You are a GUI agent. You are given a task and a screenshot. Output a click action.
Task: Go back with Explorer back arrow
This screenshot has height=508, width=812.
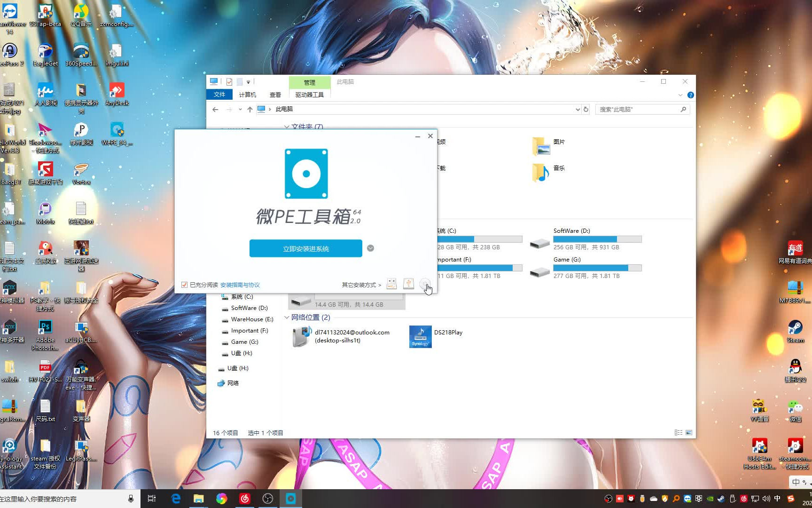(x=215, y=109)
